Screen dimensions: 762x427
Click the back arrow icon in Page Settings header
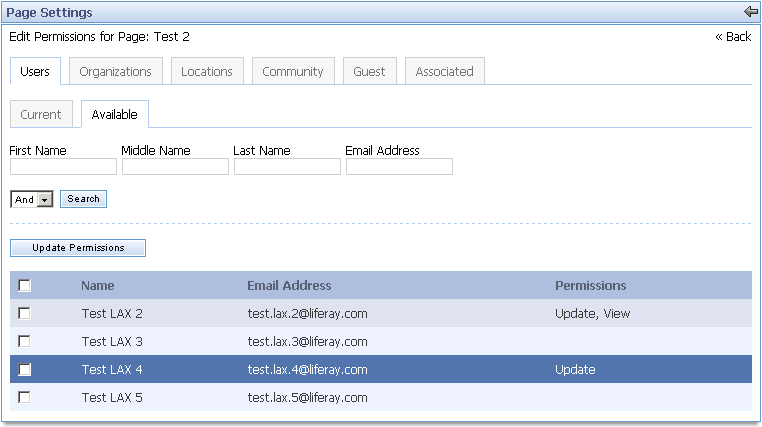(751, 12)
